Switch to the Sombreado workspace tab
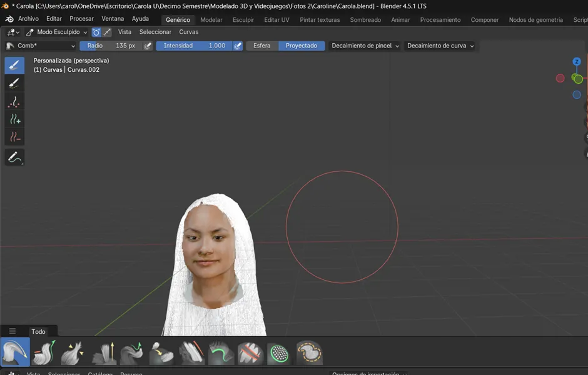 point(365,20)
